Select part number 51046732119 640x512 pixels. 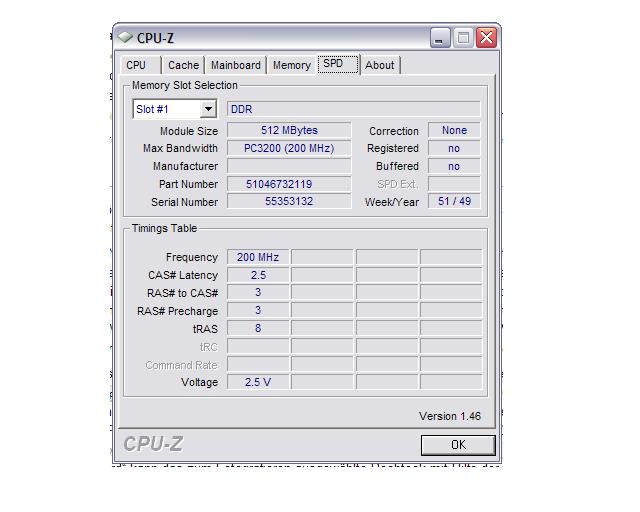289,184
